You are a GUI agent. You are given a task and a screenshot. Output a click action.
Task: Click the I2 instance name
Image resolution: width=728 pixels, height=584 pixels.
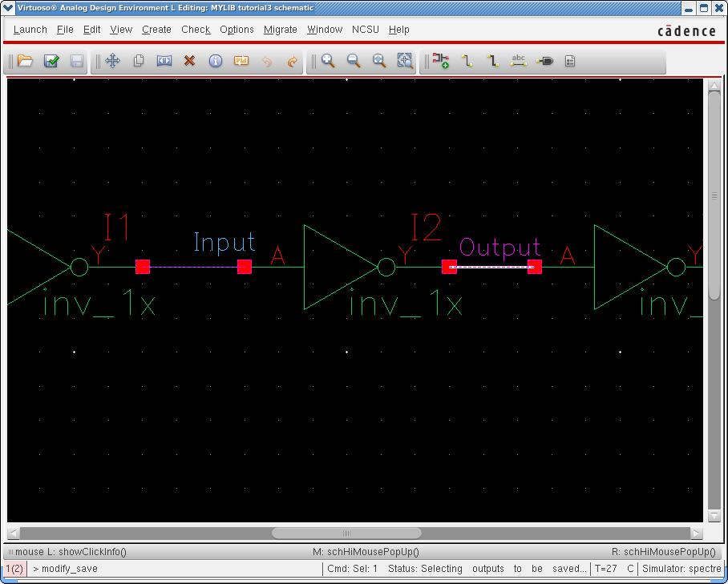pos(426,227)
